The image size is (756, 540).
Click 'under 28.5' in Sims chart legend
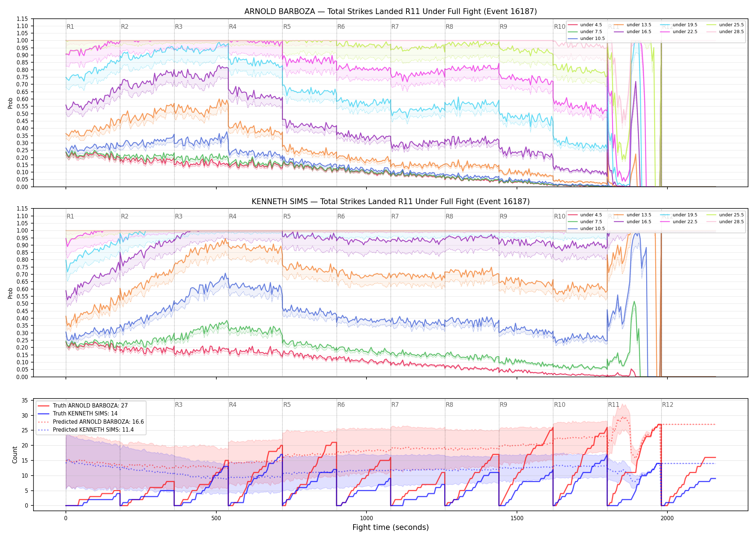731,222
